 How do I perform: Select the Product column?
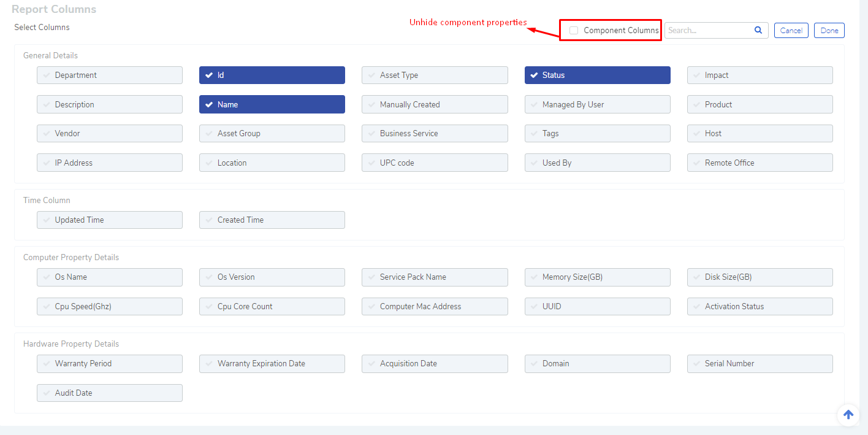[760, 104]
